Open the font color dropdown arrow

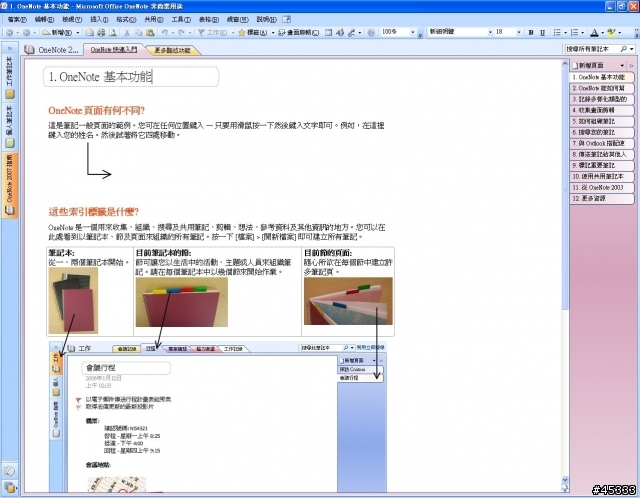[x=602, y=32]
